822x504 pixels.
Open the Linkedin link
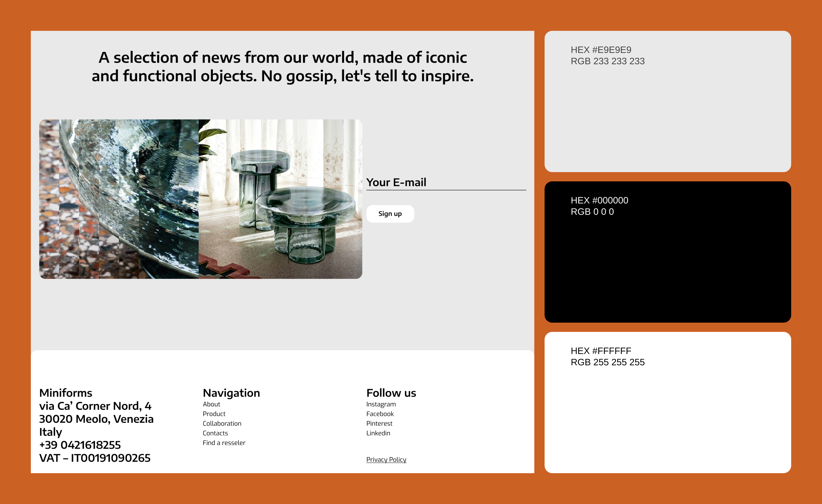pos(378,433)
